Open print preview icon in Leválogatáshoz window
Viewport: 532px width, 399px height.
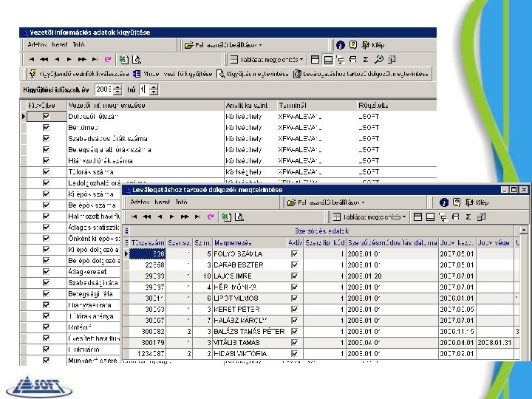coord(239,217)
